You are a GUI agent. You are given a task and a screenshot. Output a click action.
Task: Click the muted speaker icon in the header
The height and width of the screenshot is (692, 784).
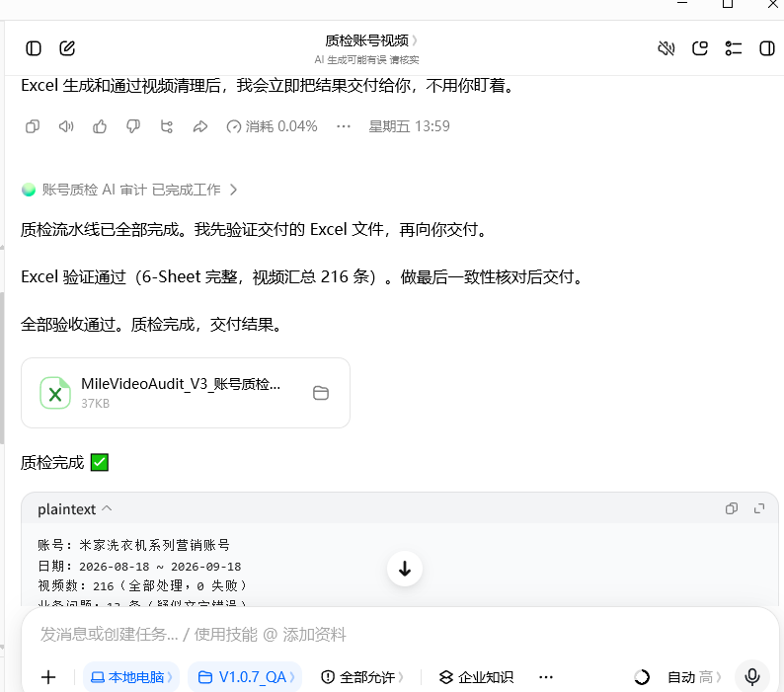click(x=666, y=48)
